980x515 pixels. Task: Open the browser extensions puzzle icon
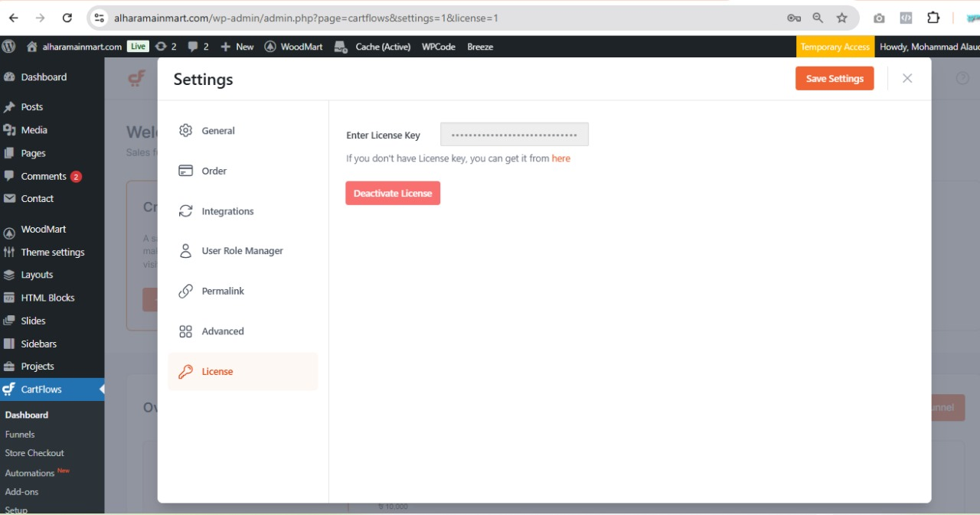click(x=933, y=18)
